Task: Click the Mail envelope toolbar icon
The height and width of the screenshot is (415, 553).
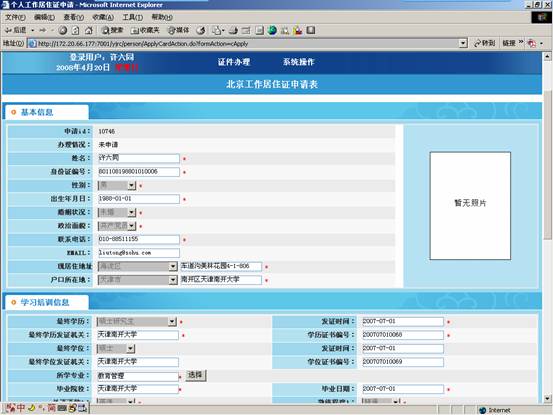Action: pos(218,30)
